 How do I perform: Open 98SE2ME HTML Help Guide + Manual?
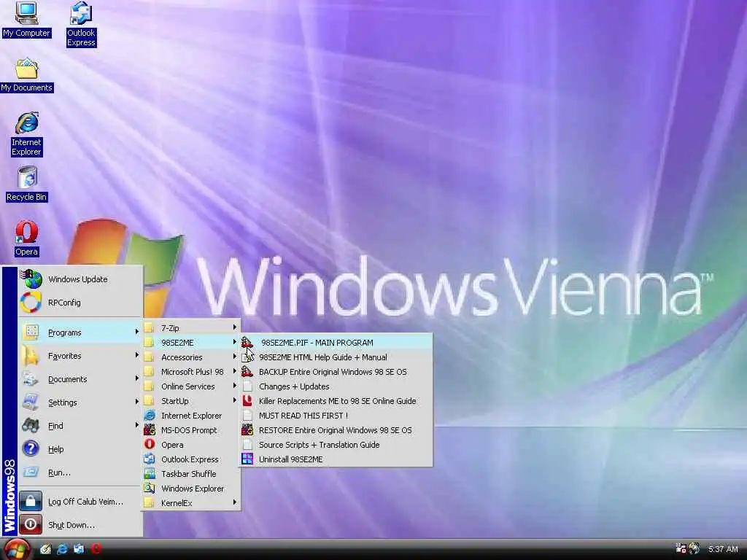336,357
